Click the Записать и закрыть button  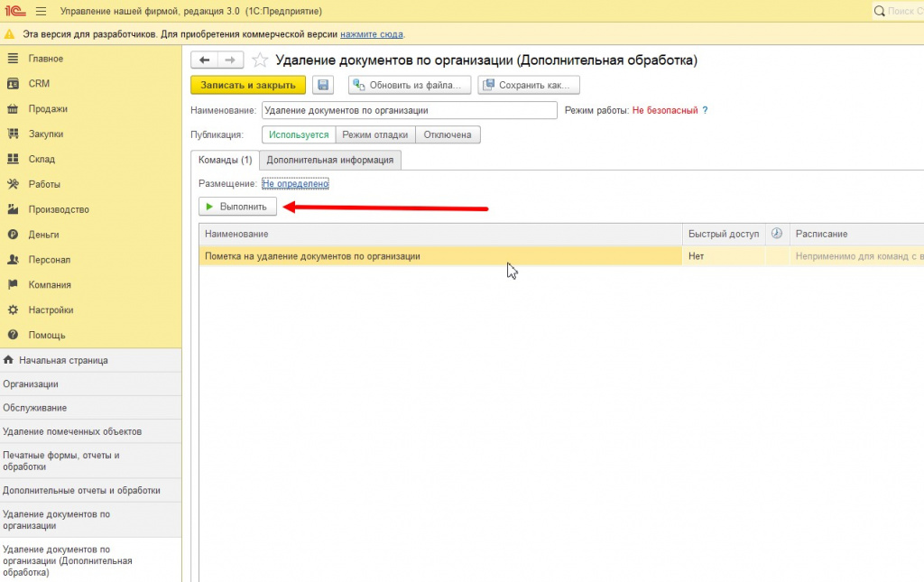[x=248, y=85]
